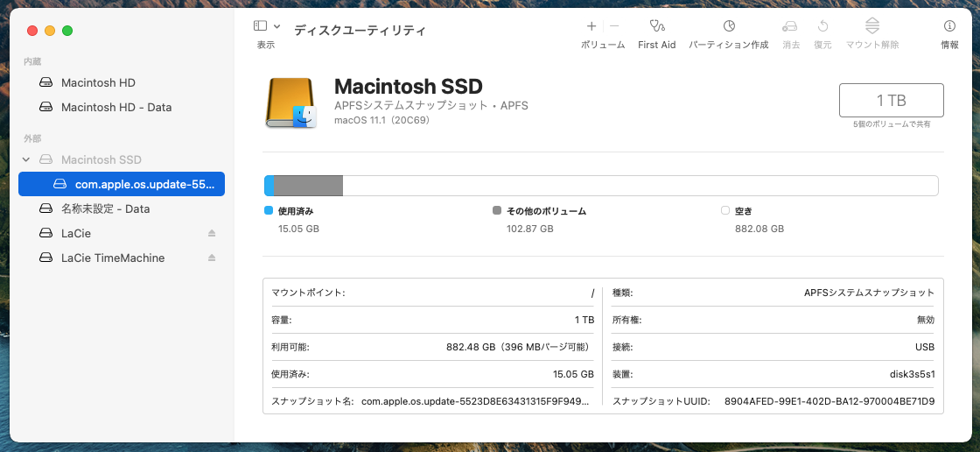
Task: Open the view dropdown chevron in toolbar
Action: pyautogui.click(x=276, y=26)
